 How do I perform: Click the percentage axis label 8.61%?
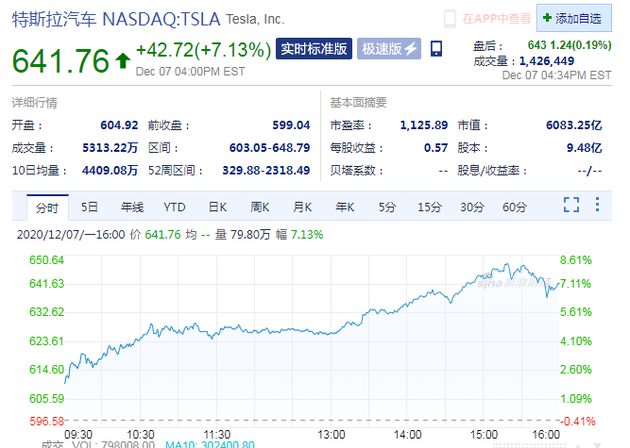pos(576,260)
